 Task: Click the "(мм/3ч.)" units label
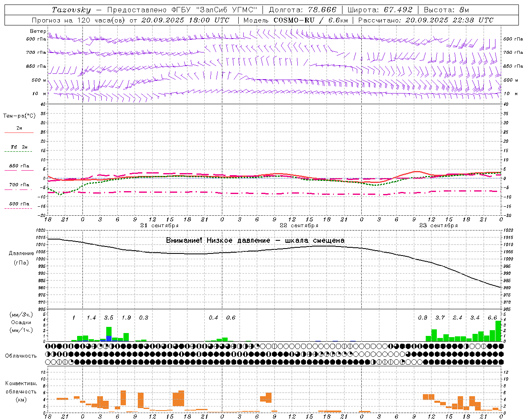21,315
